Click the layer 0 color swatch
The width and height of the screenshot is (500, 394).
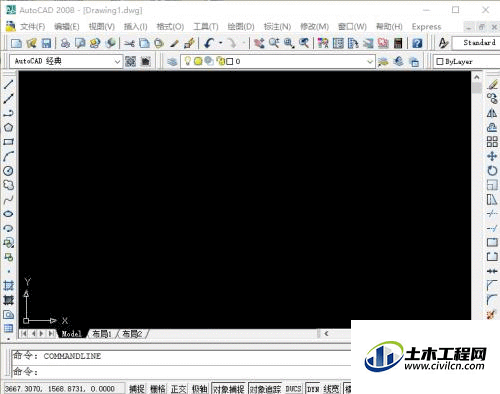point(230,61)
